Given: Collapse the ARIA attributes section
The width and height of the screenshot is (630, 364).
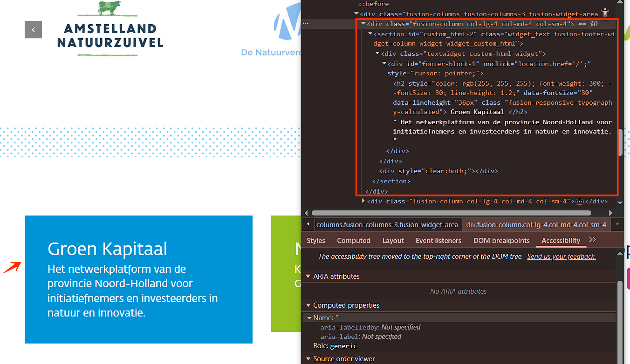Looking at the screenshot, I should tap(308, 276).
